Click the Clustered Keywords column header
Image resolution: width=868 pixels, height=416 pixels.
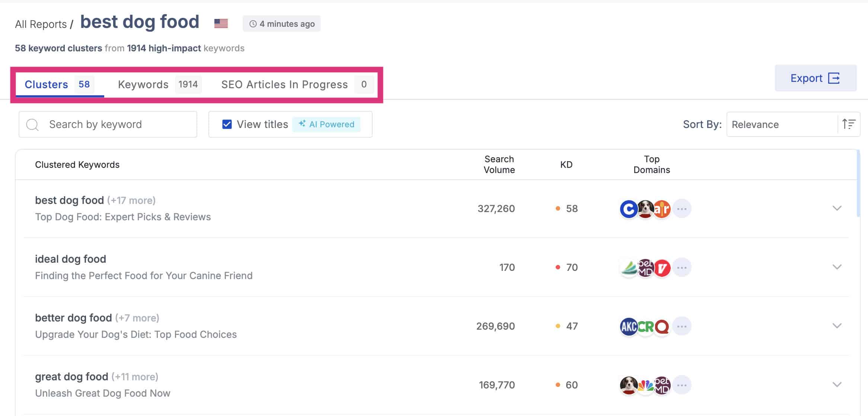pyautogui.click(x=77, y=164)
